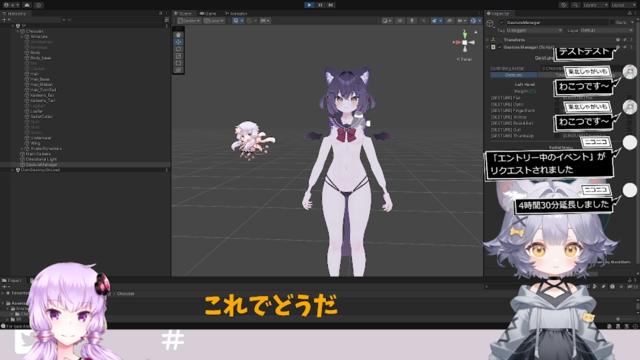Open the Tag dropdown in Inspector
Screen dimensions: 640x360
click(534, 30)
